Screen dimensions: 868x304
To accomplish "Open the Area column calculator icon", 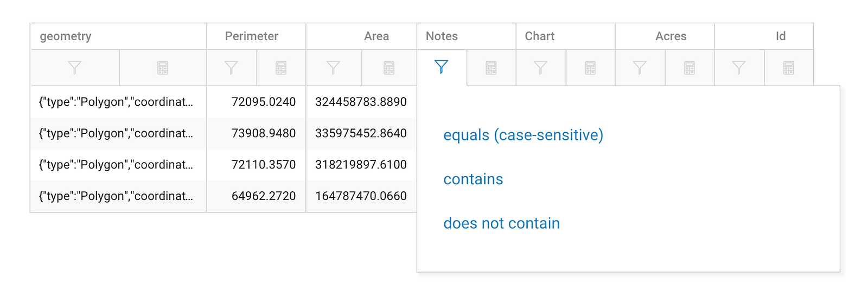I will (x=389, y=68).
